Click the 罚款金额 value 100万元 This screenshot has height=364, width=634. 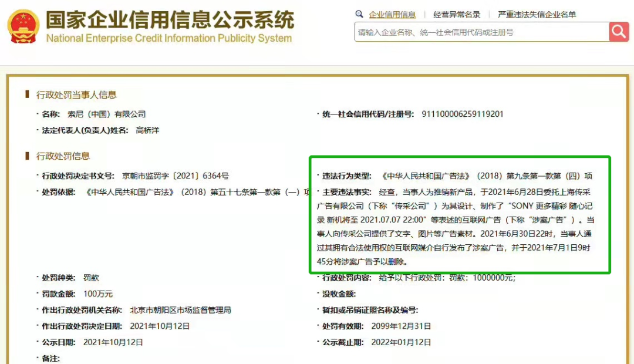pyautogui.click(x=97, y=294)
